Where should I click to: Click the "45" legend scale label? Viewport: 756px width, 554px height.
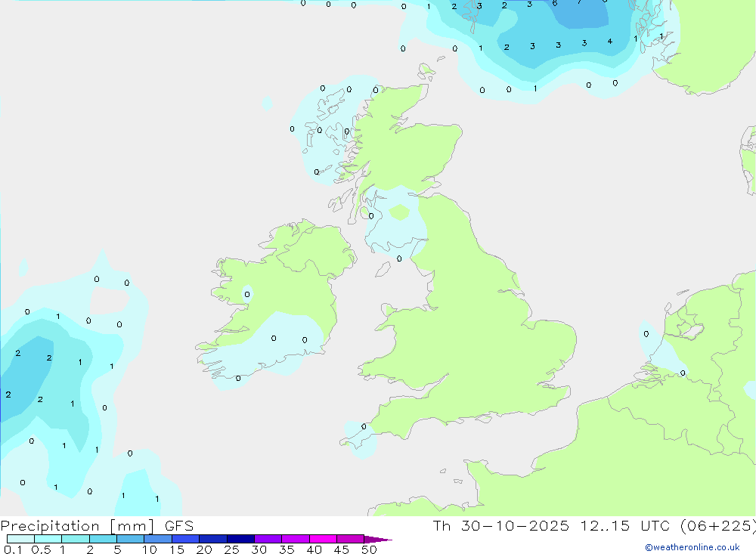(x=342, y=549)
